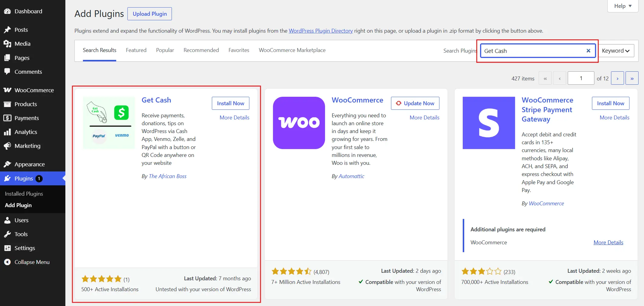Click the Marketing megaphone icon
644x306 pixels.
(8, 146)
